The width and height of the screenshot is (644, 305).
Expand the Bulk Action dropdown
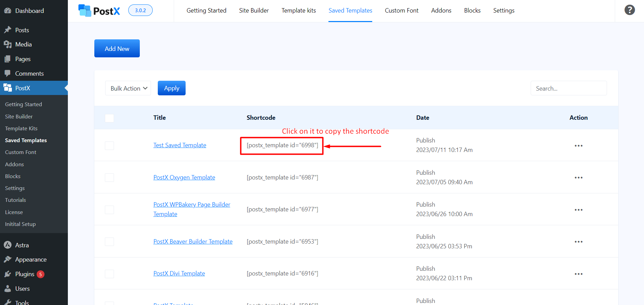tap(128, 88)
